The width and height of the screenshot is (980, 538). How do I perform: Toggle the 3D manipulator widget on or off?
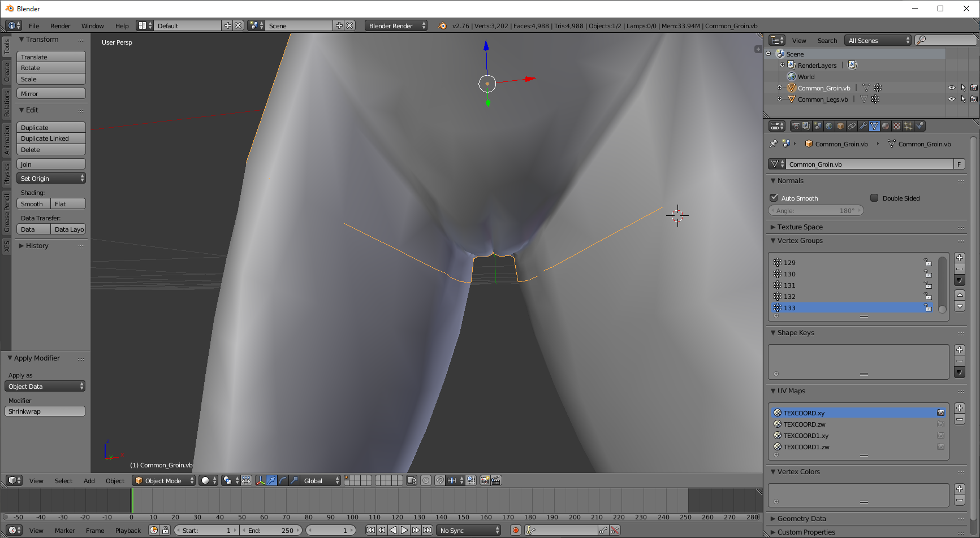coord(261,480)
